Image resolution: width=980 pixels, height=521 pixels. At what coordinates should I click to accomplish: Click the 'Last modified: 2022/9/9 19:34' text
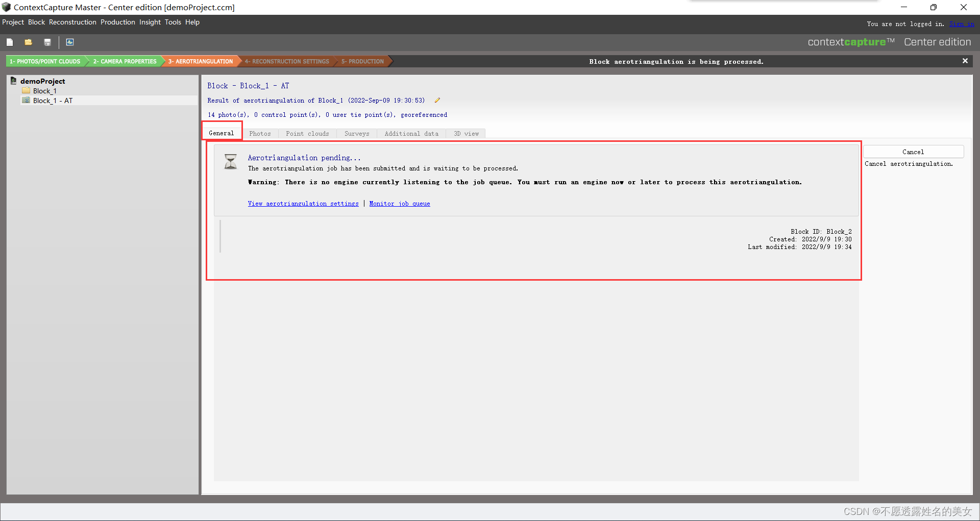click(800, 247)
